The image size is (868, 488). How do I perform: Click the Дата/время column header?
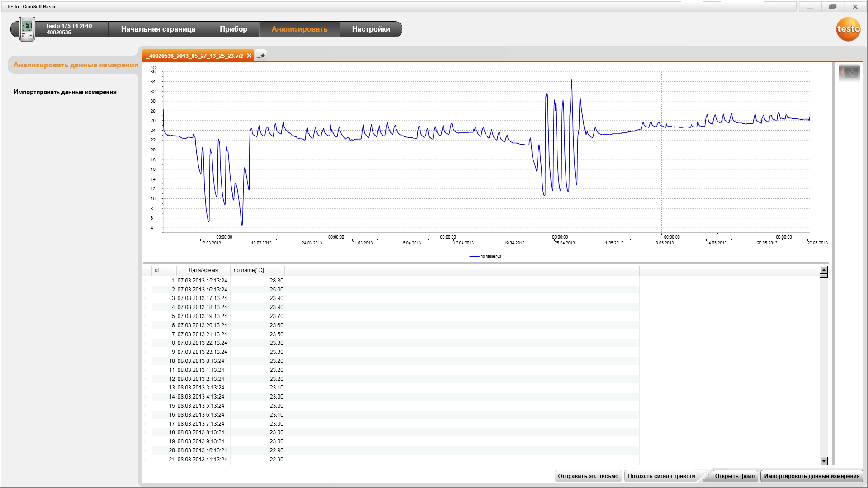[203, 270]
